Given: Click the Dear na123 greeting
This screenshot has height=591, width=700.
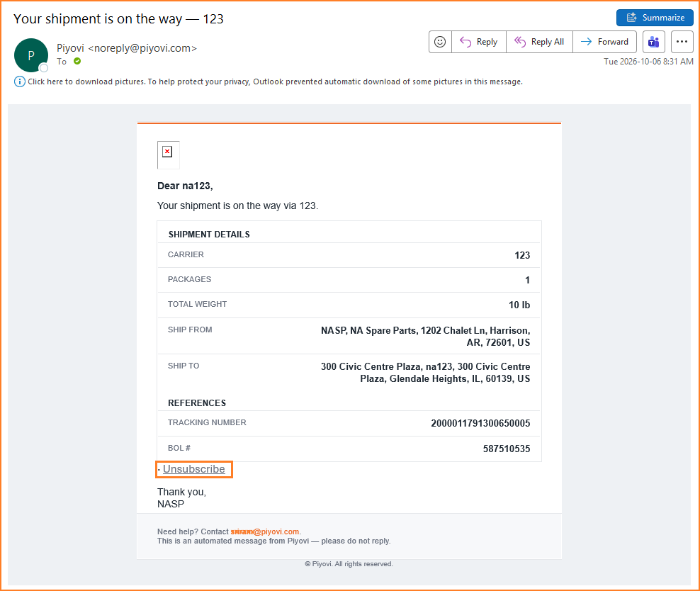Looking at the screenshot, I should click(185, 186).
